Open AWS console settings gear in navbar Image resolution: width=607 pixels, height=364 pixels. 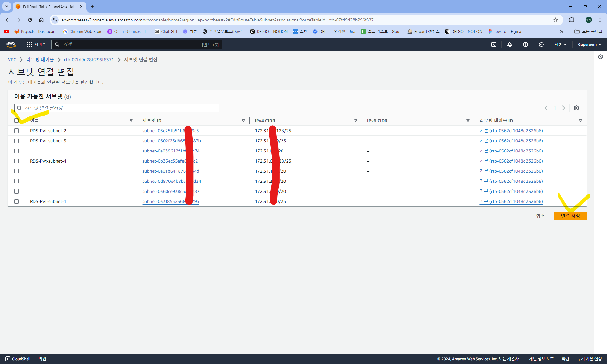click(541, 45)
